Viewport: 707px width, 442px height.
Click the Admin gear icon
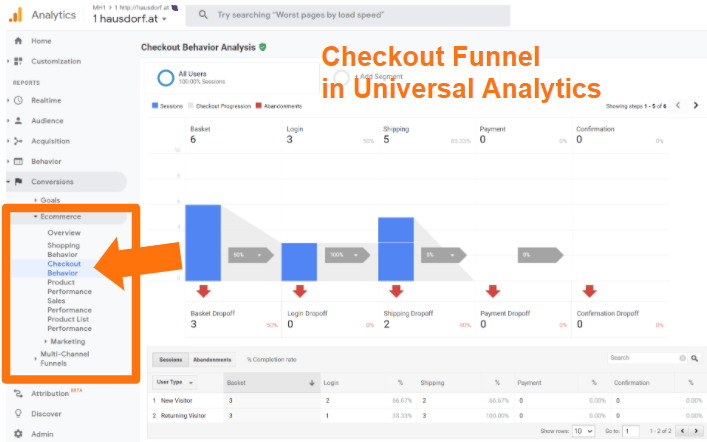click(18, 434)
